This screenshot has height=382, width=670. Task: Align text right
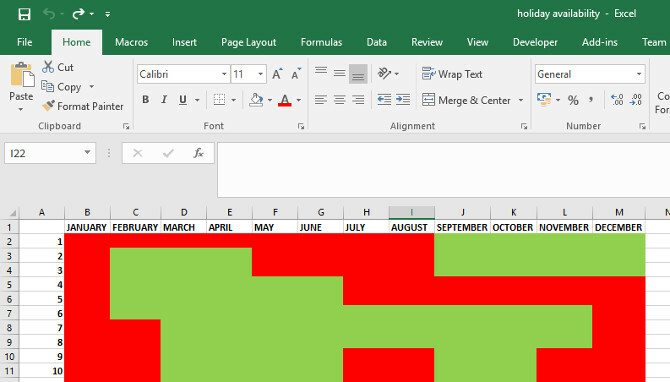[358, 100]
